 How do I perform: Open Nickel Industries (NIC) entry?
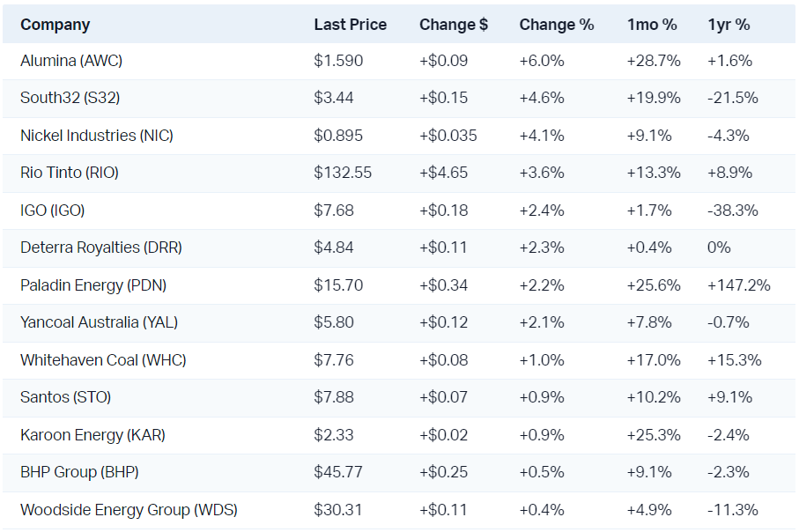tap(97, 136)
